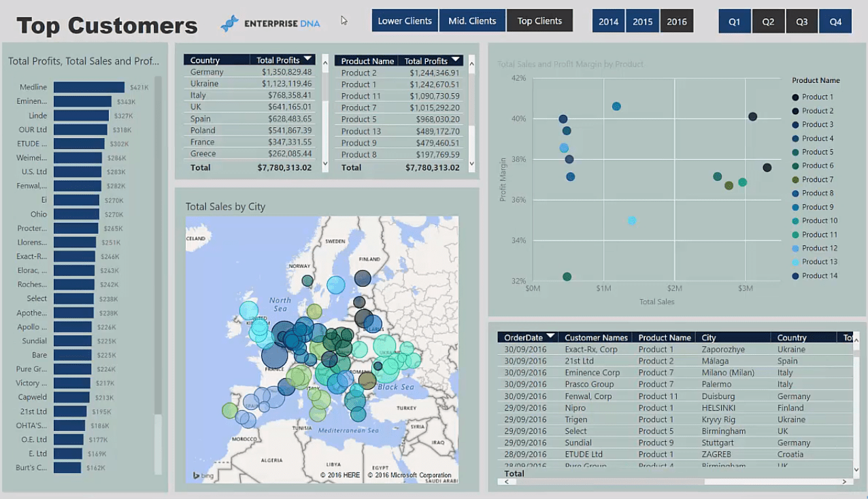Select the Product 2 row in product table

tap(399, 73)
